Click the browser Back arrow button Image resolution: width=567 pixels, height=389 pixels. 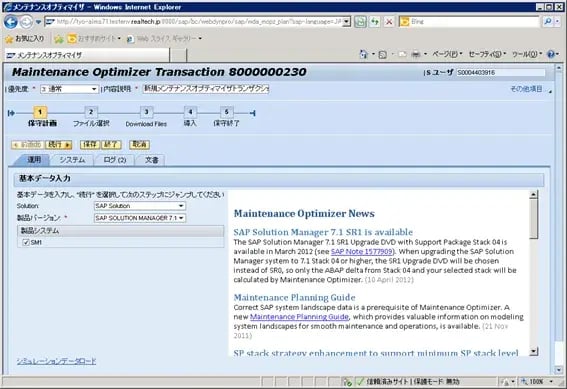tap(11, 22)
